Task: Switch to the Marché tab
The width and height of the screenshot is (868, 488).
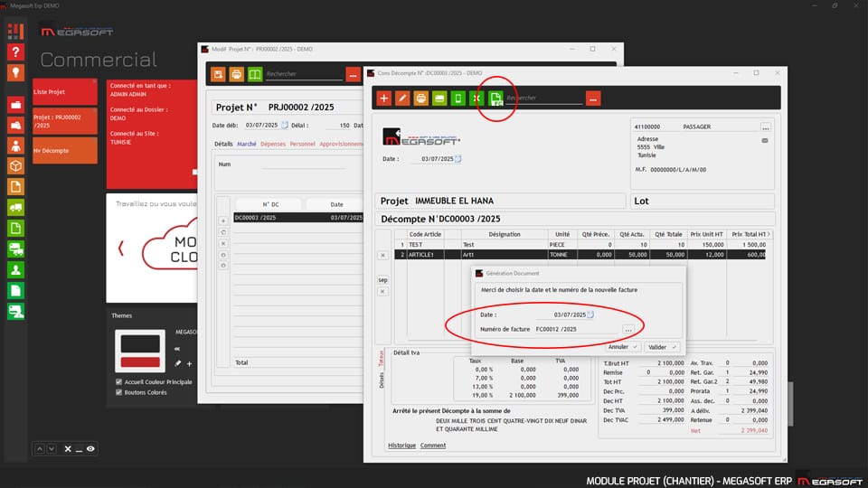Action: pyautogui.click(x=246, y=144)
